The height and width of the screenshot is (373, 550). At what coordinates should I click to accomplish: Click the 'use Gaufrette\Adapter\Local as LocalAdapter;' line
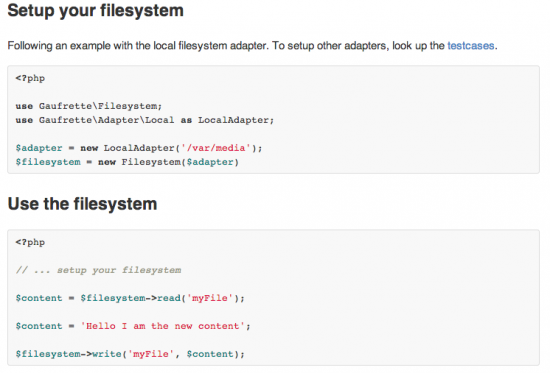tap(145, 120)
